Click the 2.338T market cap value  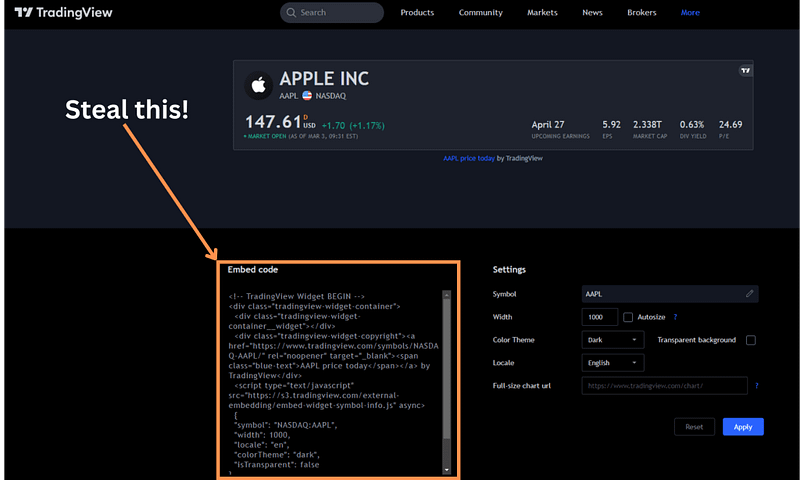coord(647,124)
